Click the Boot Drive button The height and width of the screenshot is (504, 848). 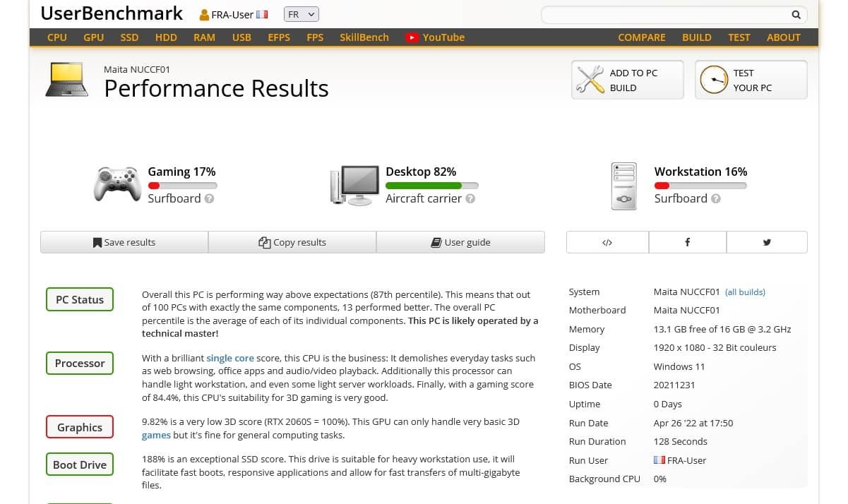[80, 464]
